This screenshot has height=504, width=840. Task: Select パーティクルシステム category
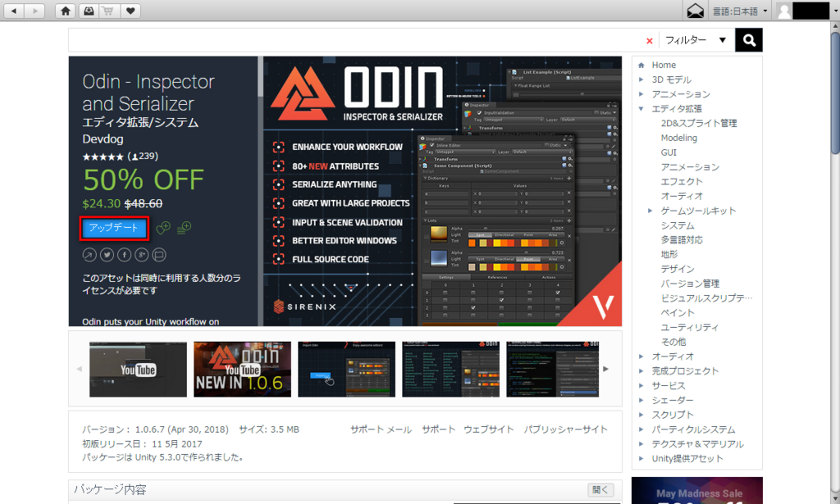[693, 429]
